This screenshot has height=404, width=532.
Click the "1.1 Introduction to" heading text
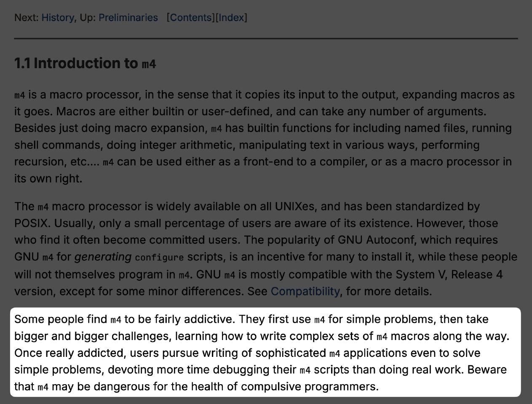pos(76,63)
